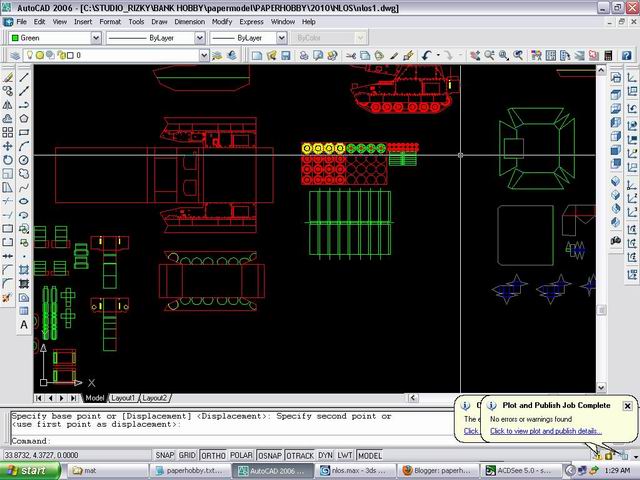Screen dimensions: 640x480
Task: Open the Modify menu
Action: [222, 22]
